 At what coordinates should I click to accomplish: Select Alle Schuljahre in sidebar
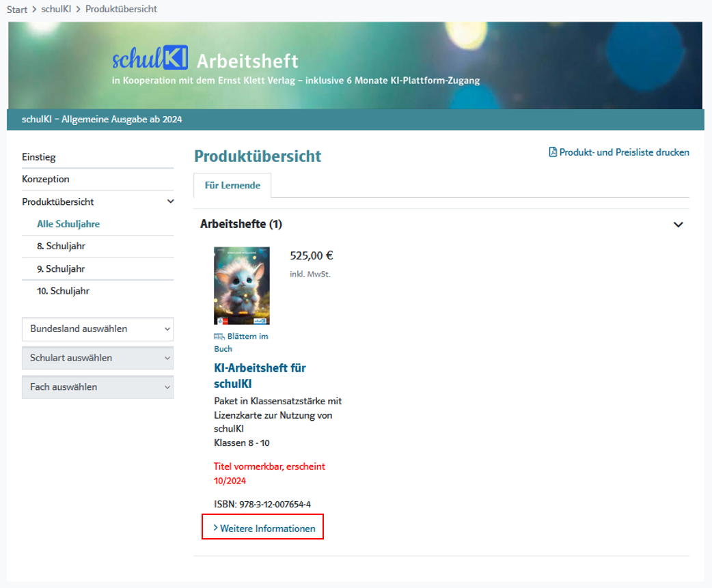coord(68,224)
